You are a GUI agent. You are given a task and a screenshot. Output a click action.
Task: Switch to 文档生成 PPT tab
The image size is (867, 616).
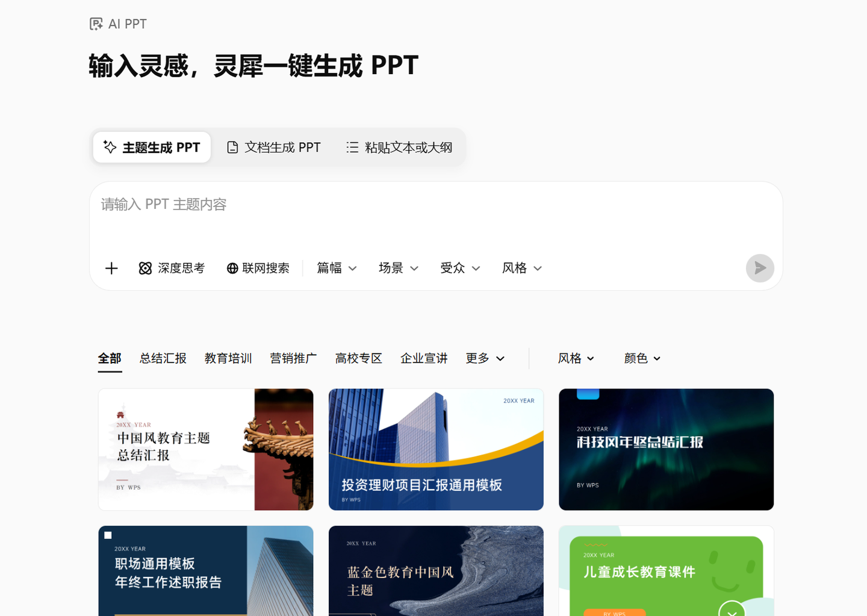click(x=273, y=148)
